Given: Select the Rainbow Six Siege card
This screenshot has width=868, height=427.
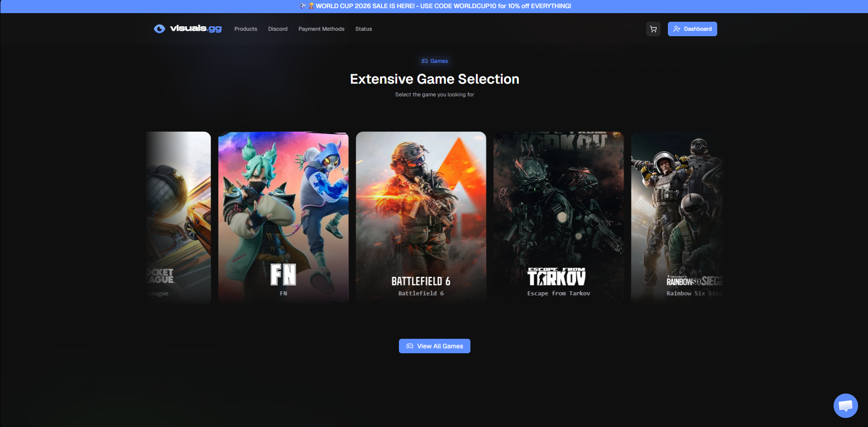Looking at the screenshot, I should tap(677, 217).
